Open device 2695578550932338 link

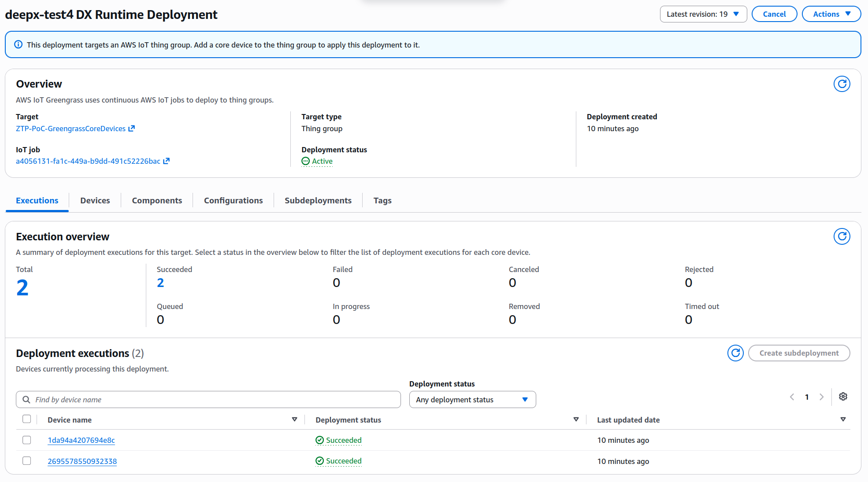[82, 461]
